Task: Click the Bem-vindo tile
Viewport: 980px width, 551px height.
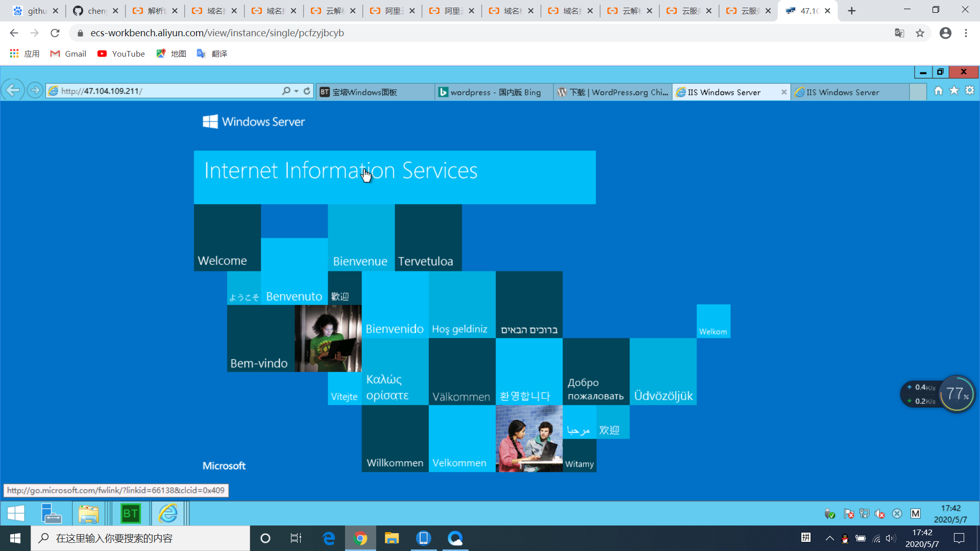Action: (261, 338)
